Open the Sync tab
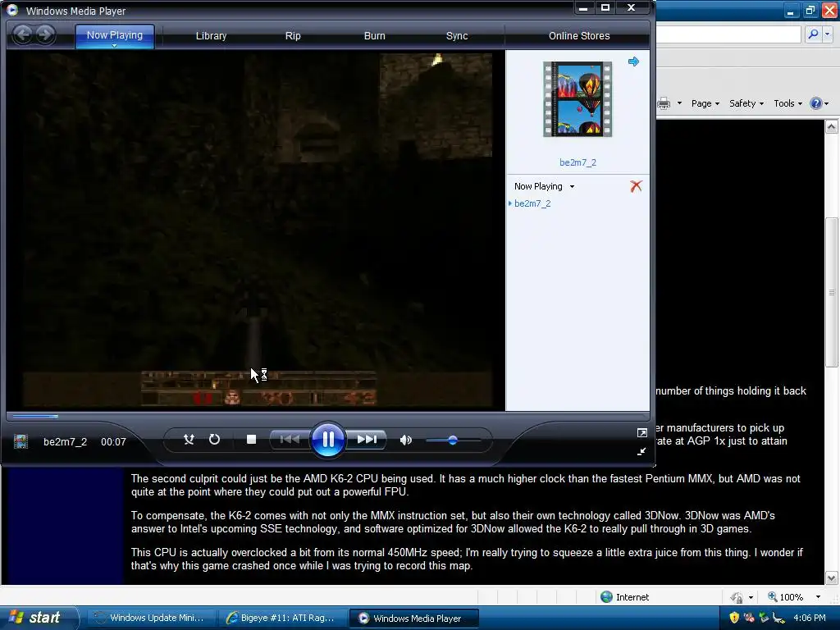The width and height of the screenshot is (840, 630). (x=457, y=36)
